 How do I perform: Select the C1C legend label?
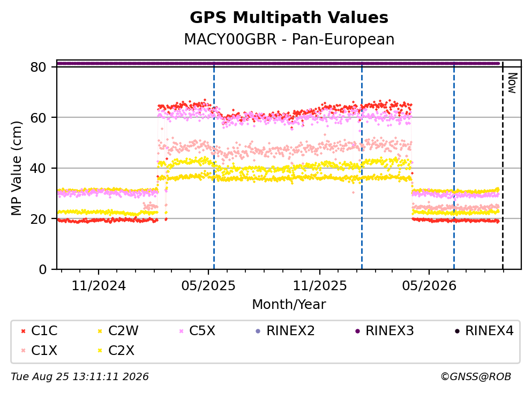click(x=44, y=331)
